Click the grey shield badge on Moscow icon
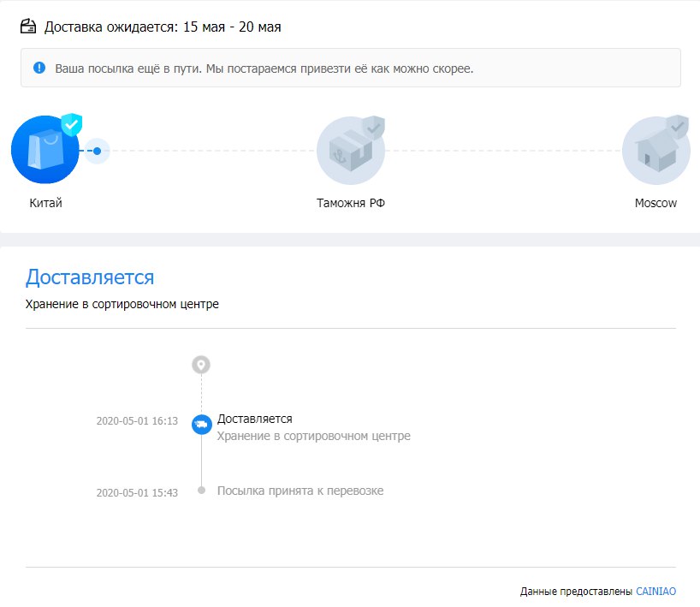Image resolution: width=700 pixels, height=607 pixels. click(x=677, y=127)
